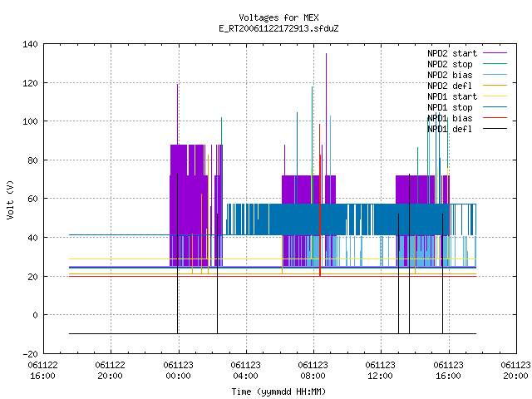This screenshot has height=399, width=532.
Task: Select the NPD1 defl legend label
Action: point(450,129)
